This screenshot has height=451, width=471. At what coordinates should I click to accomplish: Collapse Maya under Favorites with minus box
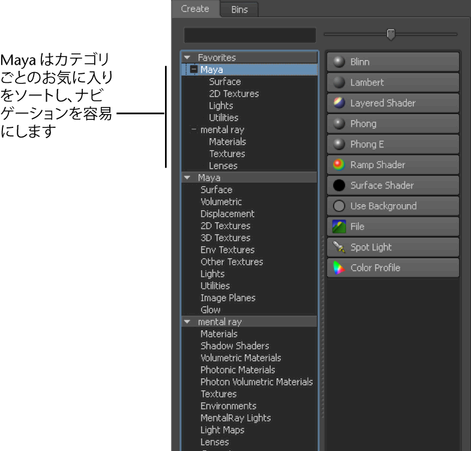coord(194,69)
